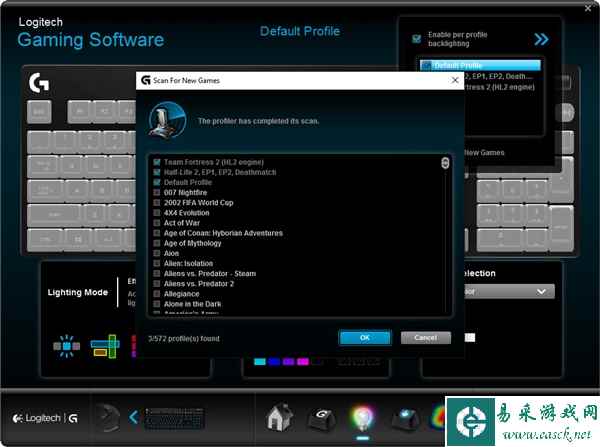Click the Esc key on keyboard image
Viewport: 600px width, 447px height.
[39, 112]
